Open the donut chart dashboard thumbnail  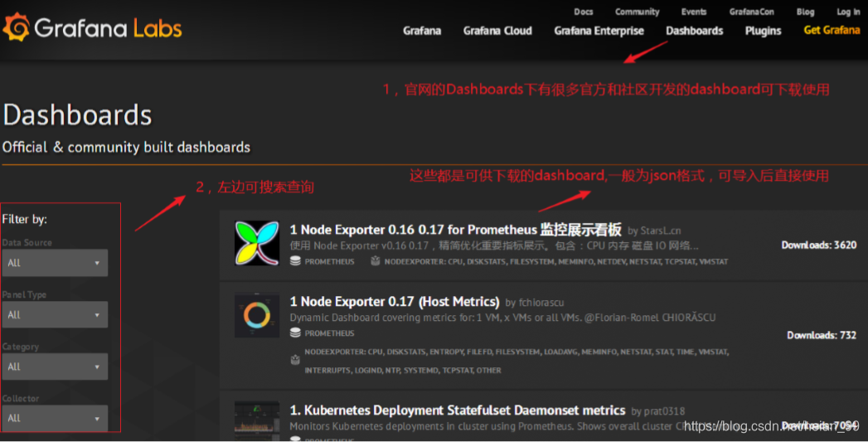click(257, 315)
